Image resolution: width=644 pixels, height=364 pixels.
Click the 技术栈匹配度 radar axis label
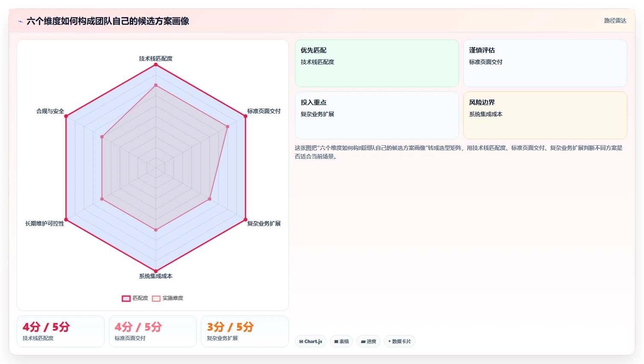[x=156, y=59]
